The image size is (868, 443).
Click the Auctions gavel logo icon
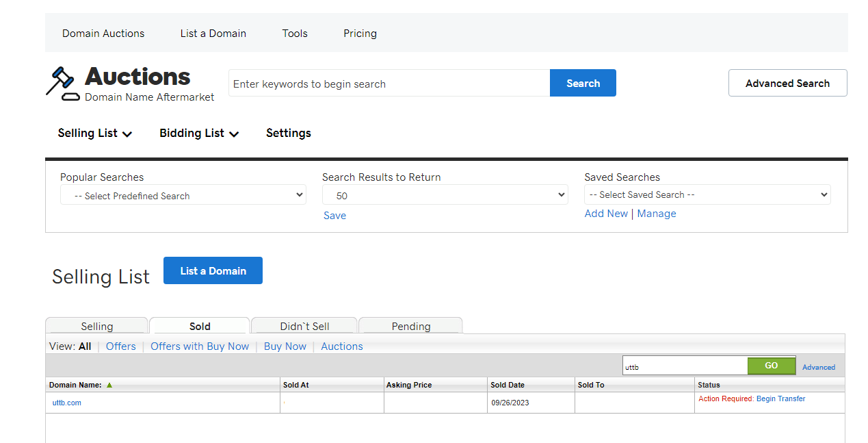(64, 84)
